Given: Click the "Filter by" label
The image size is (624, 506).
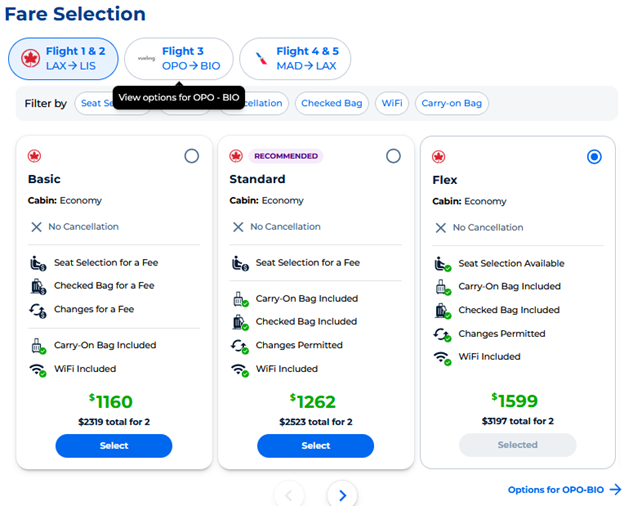Looking at the screenshot, I should point(45,104).
